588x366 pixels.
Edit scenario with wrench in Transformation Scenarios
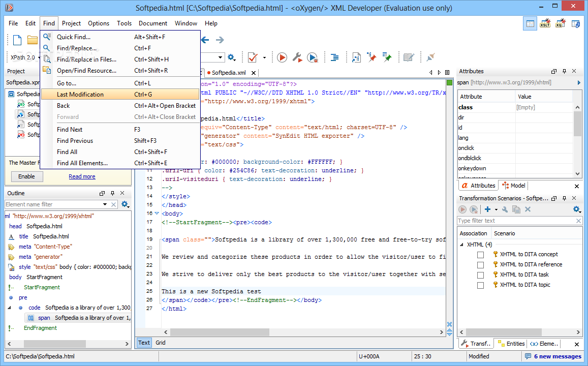(505, 209)
